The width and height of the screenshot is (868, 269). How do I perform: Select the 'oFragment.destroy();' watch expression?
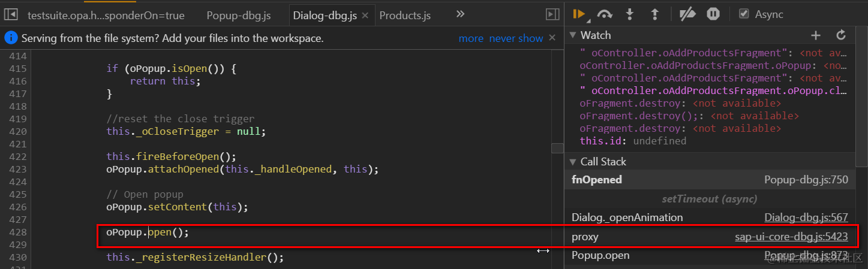coord(689,116)
